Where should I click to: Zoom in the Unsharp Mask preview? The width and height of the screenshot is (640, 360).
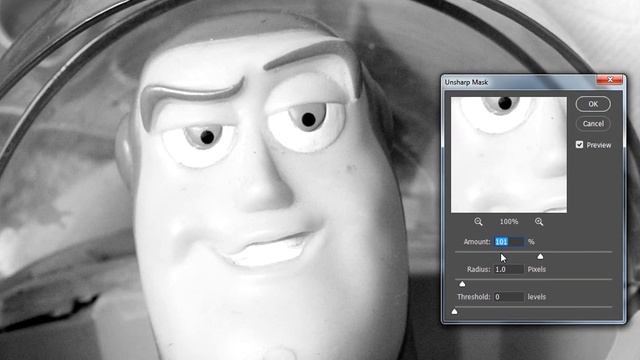[x=539, y=222]
